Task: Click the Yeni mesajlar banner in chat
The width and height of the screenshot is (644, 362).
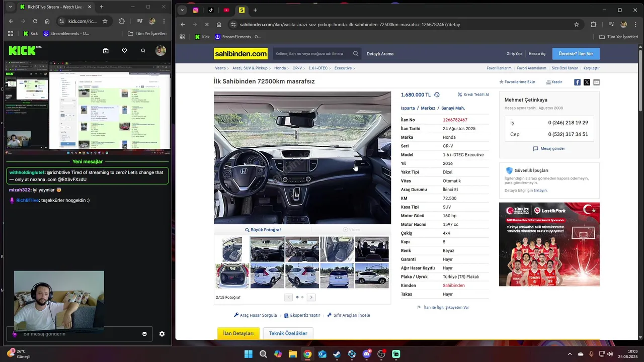Action: (x=88, y=162)
